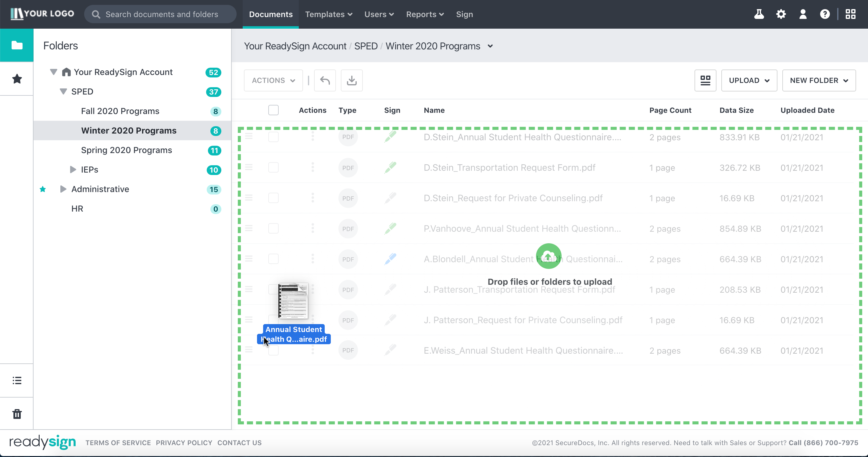
Task: Open the Winter 2020 Programs breadcrumb dropdown
Action: (x=490, y=46)
